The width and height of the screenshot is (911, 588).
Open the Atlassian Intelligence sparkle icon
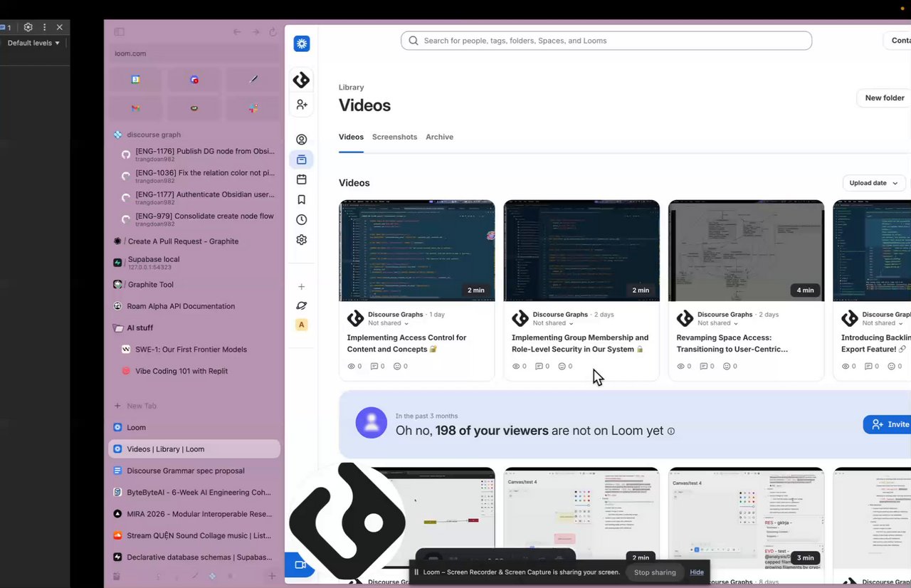coord(302,44)
